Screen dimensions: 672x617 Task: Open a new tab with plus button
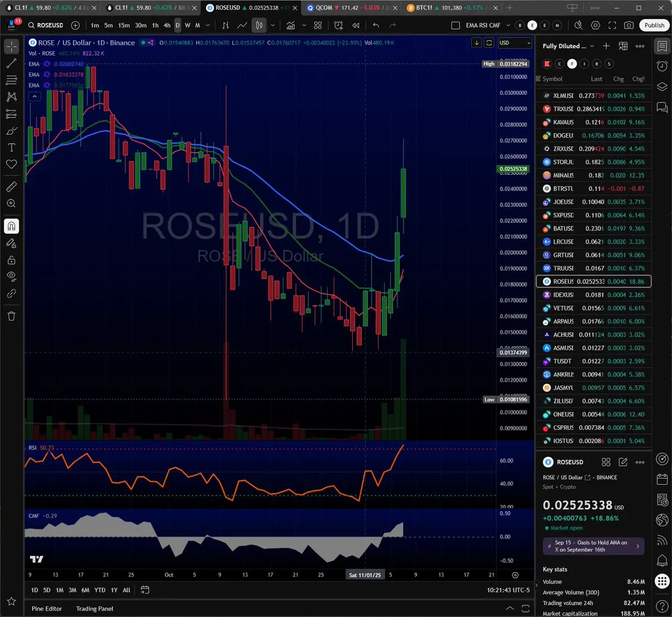pyautogui.click(x=509, y=8)
